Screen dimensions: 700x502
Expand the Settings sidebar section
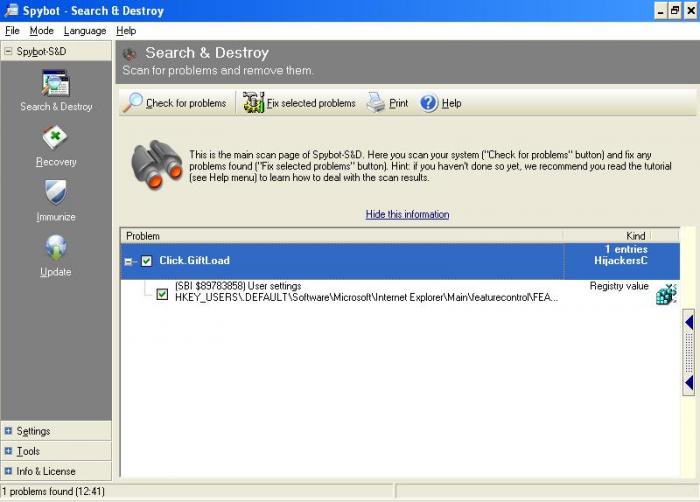pos(8,431)
